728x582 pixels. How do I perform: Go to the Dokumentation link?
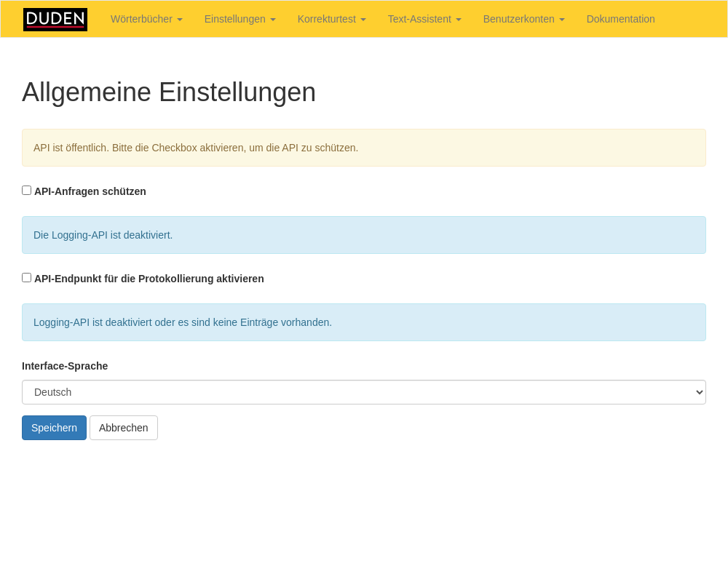click(x=620, y=20)
